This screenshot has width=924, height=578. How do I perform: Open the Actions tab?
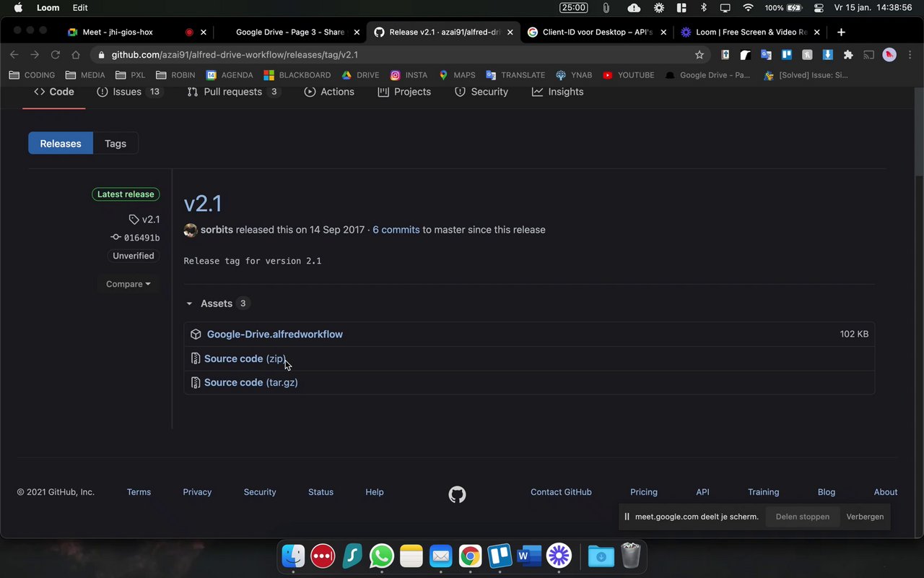pyautogui.click(x=329, y=92)
